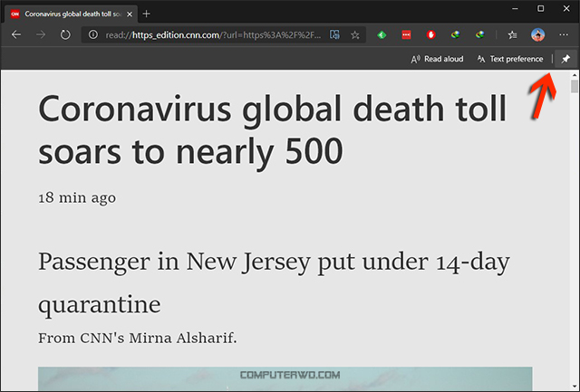The image size is (580, 392).
Task: Exit Immersive Reader via the book icon
Action: coord(334,34)
